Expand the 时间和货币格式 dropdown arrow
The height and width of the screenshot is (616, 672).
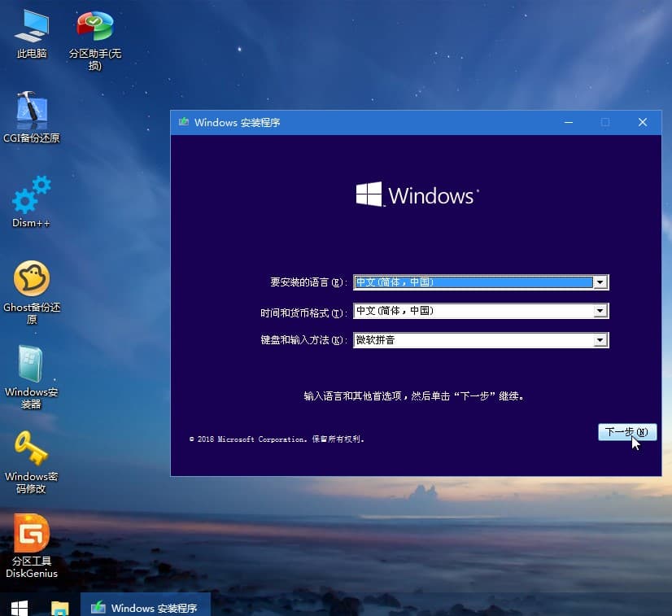tap(600, 311)
